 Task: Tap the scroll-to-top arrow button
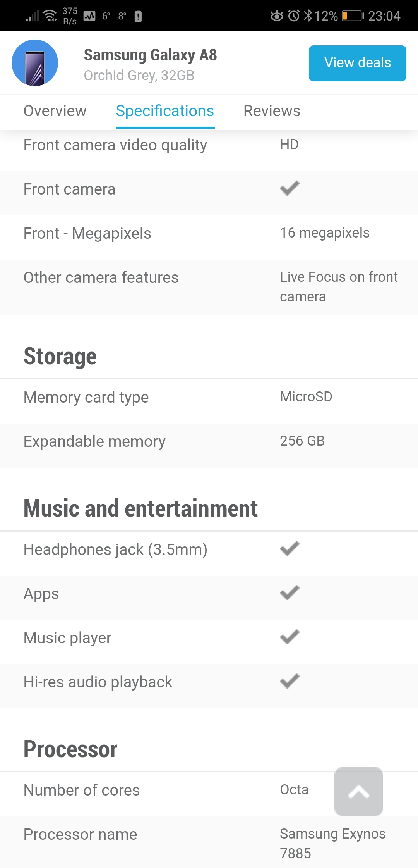(x=359, y=791)
